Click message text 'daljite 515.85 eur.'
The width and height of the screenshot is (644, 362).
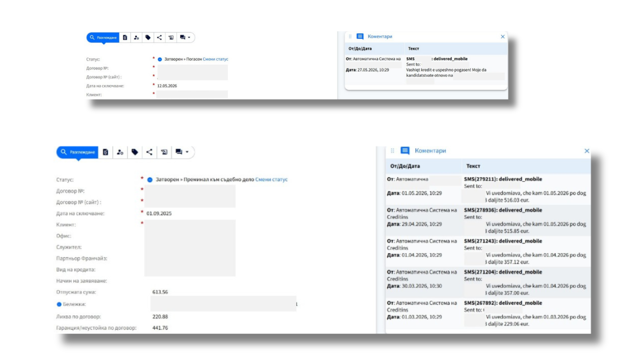pos(508,231)
